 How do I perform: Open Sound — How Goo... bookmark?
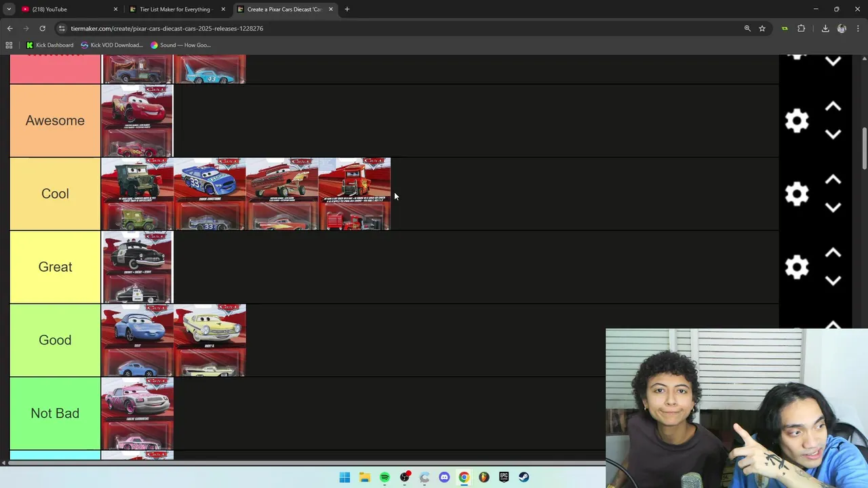click(181, 45)
